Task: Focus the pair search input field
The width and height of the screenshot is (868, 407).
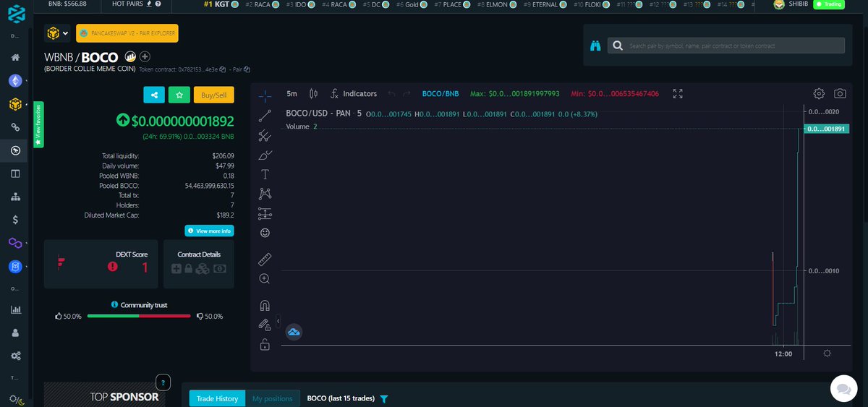Action: click(x=726, y=46)
